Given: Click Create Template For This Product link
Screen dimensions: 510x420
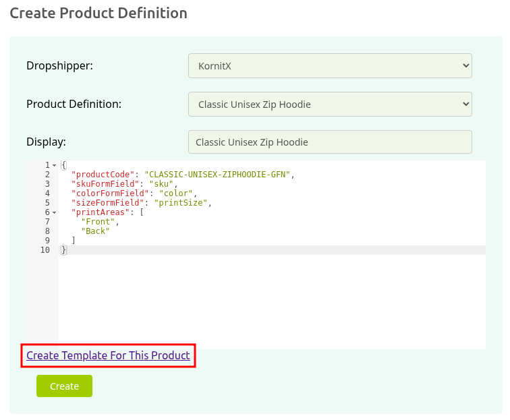Looking at the screenshot, I should click(x=108, y=355).
